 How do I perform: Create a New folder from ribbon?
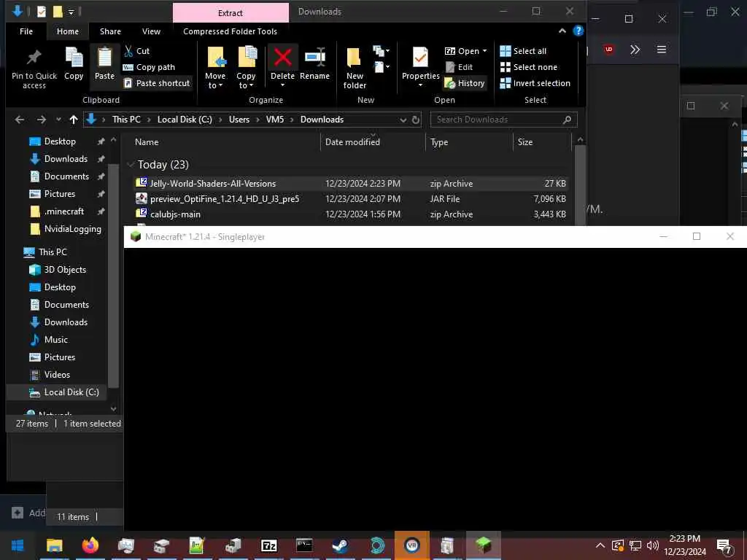355,69
